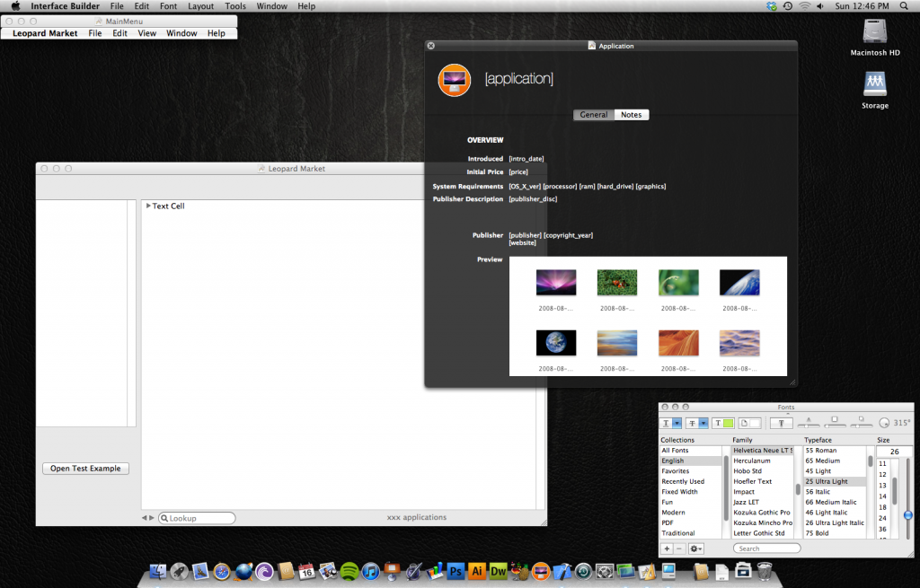Screen dimensions: 920x588
Task: Launch Photoshop from the Dock
Action: [456, 571]
